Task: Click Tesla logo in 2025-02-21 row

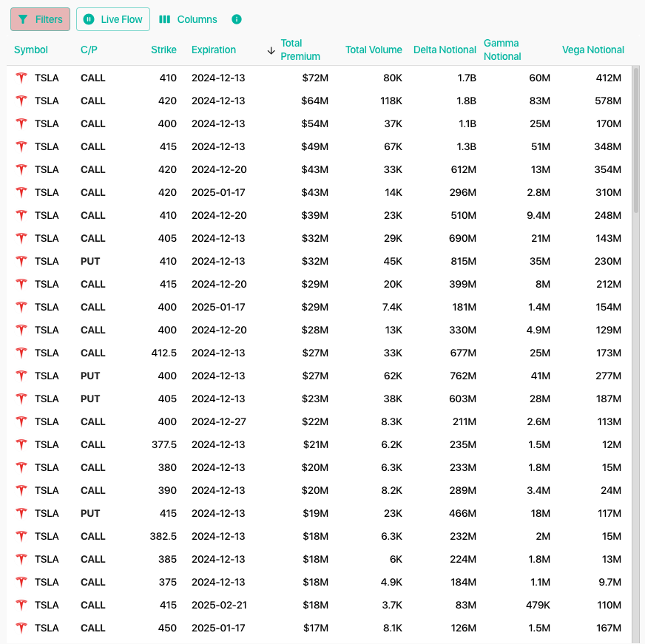Action: (x=21, y=605)
